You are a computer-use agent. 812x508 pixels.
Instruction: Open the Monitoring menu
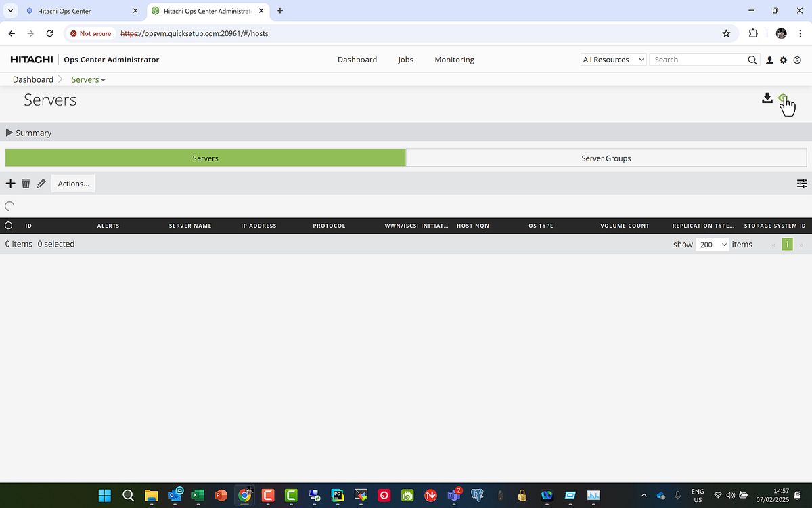[454, 60]
